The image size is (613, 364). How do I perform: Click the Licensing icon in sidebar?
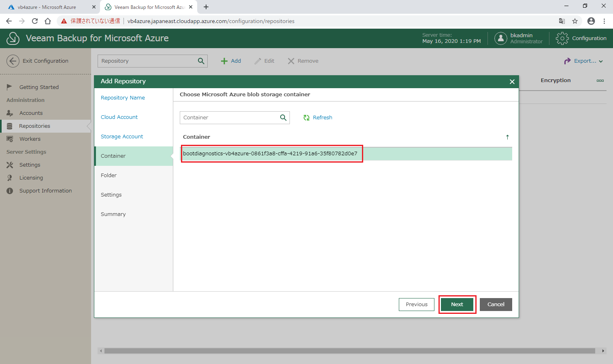click(x=10, y=178)
